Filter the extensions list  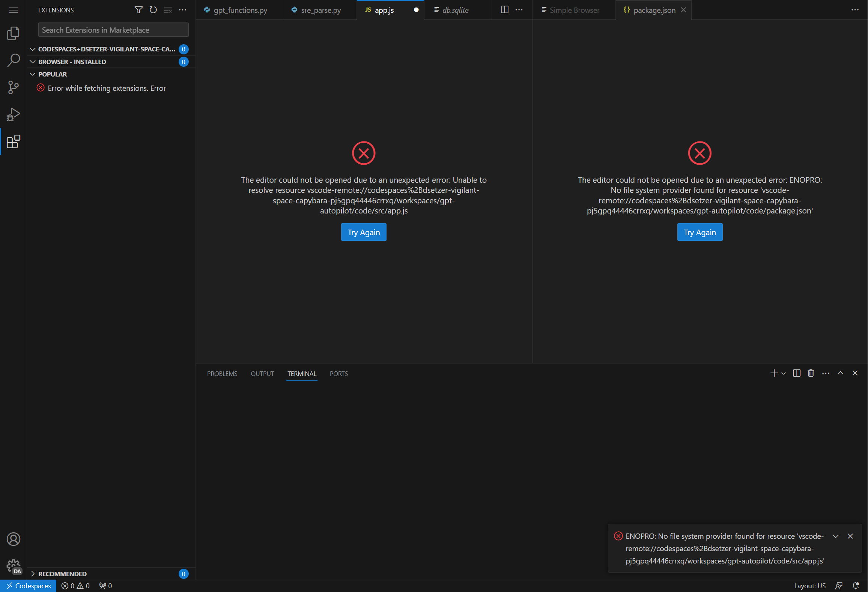[x=138, y=10]
